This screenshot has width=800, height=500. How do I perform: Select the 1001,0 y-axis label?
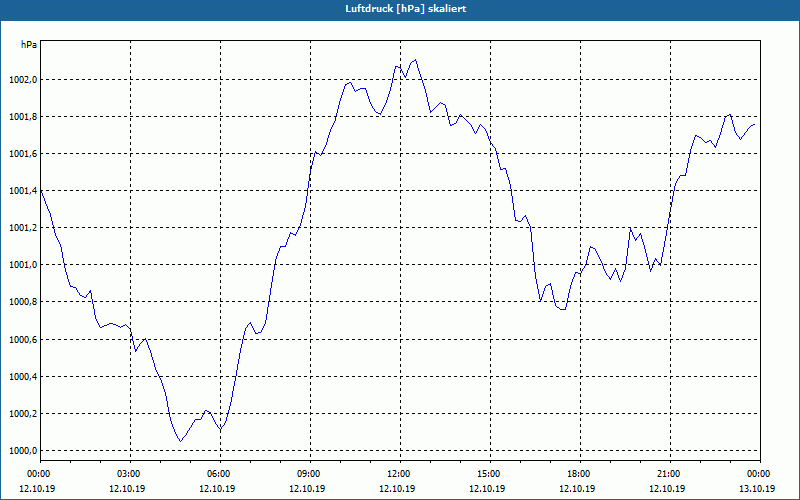pyautogui.click(x=23, y=265)
